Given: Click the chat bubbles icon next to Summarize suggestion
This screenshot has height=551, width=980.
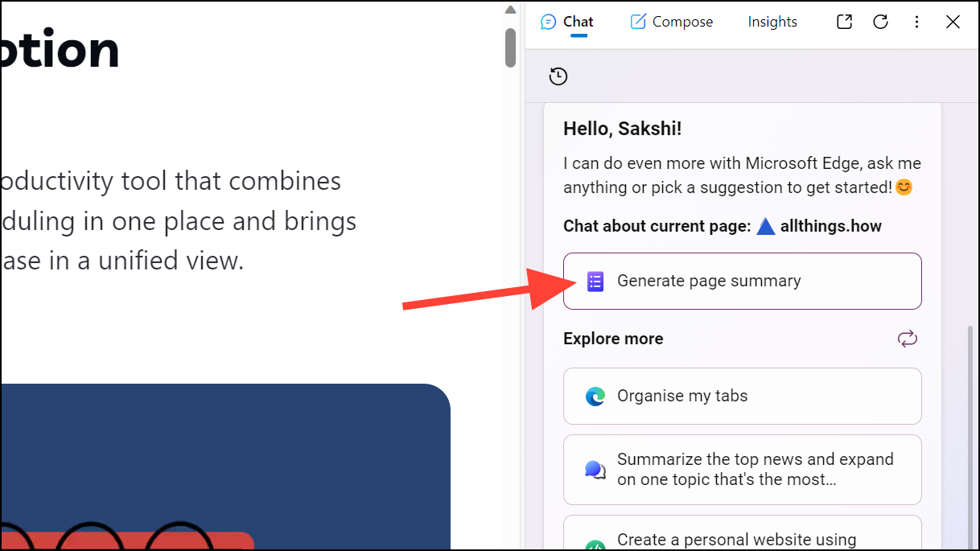Looking at the screenshot, I should pyautogui.click(x=595, y=470).
